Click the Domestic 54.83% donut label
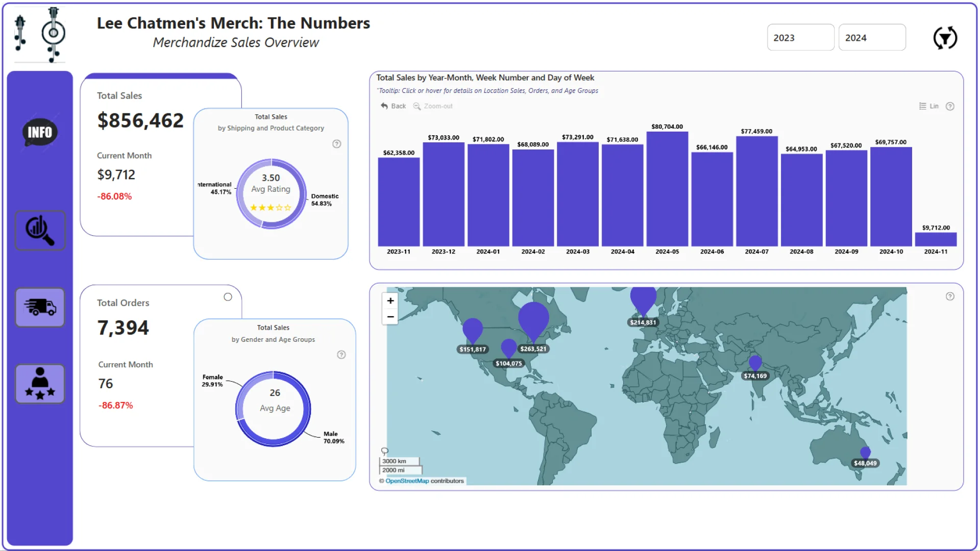Image resolution: width=980 pixels, height=551 pixels. pyautogui.click(x=325, y=199)
